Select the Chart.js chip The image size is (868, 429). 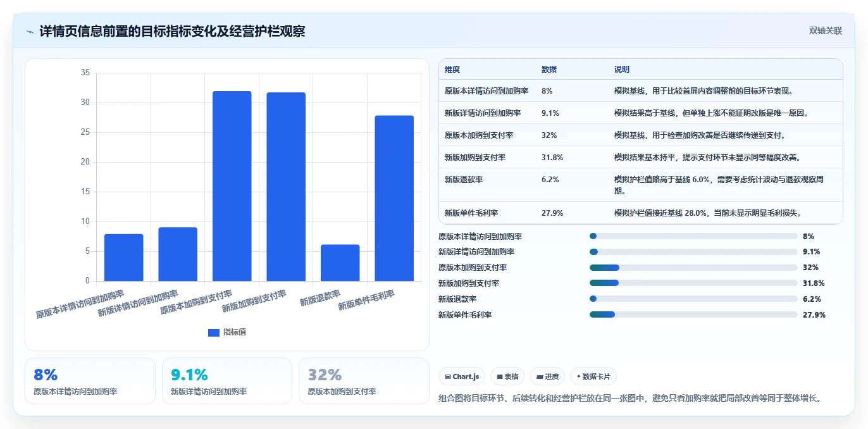tap(462, 376)
